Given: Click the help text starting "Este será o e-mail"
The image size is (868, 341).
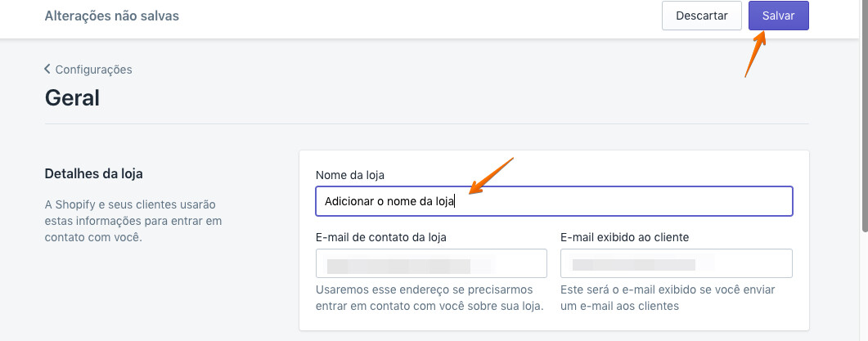Looking at the screenshot, I should coord(668,298).
